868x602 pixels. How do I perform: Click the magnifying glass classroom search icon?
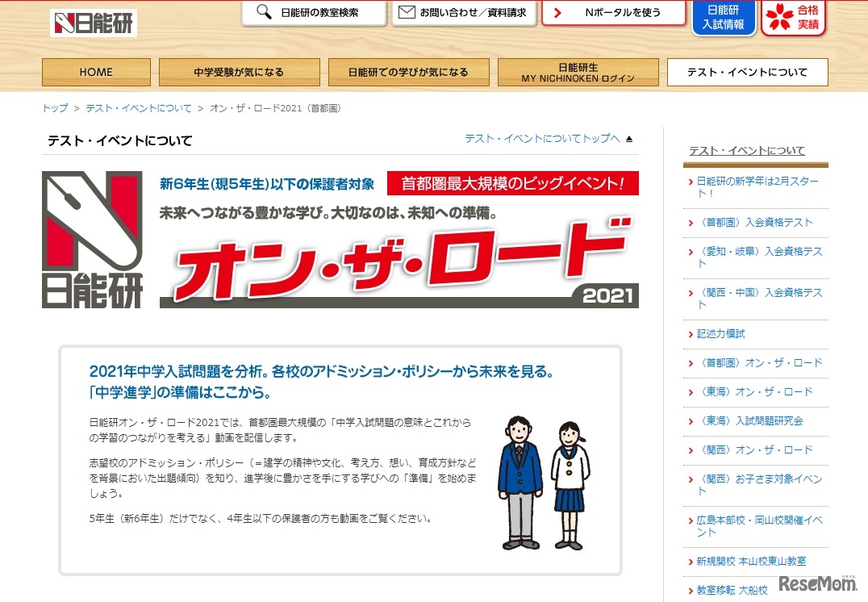pyautogui.click(x=264, y=12)
